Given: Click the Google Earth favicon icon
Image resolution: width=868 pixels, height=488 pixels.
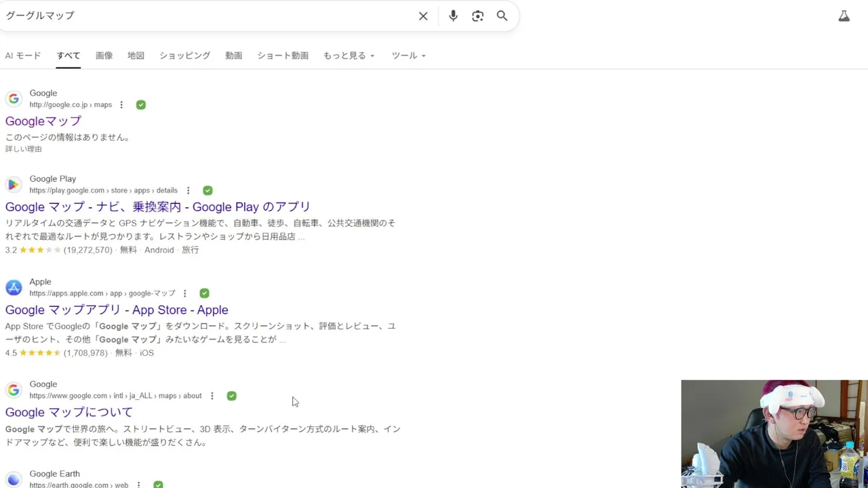Looking at the screenshot, I should [x=14, y=479].
